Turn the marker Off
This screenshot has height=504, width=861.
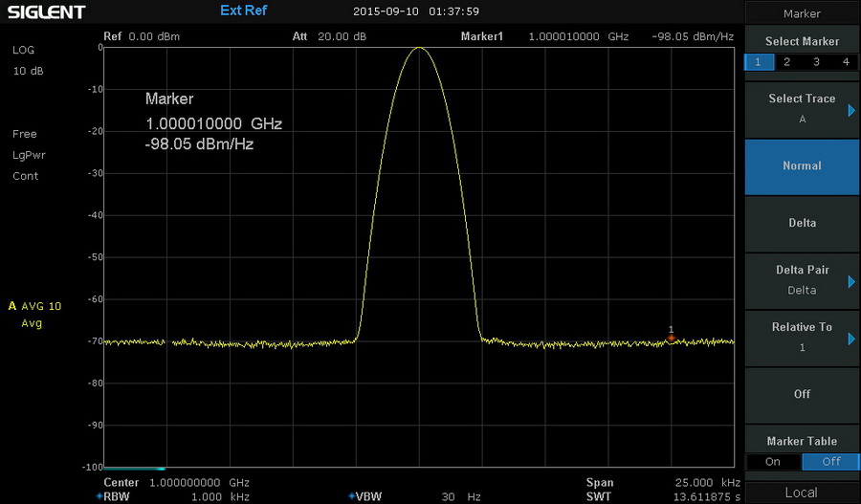[802, 394]
